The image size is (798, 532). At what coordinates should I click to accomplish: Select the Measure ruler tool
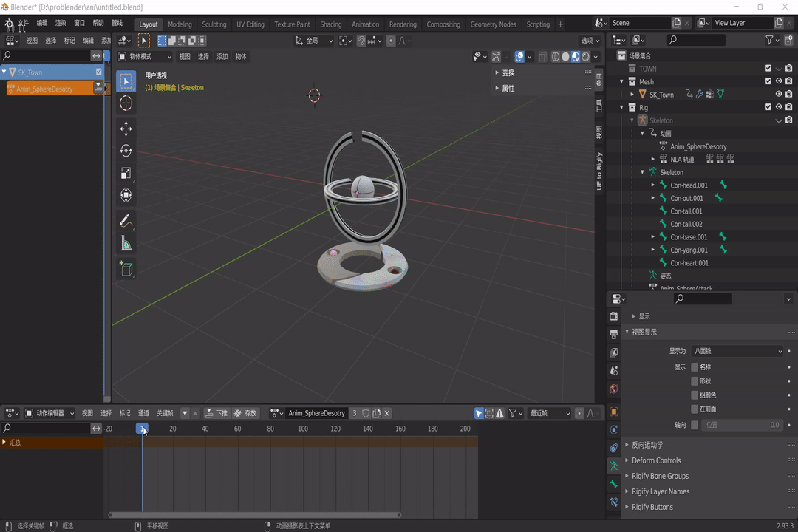click(x=126, y=243)
